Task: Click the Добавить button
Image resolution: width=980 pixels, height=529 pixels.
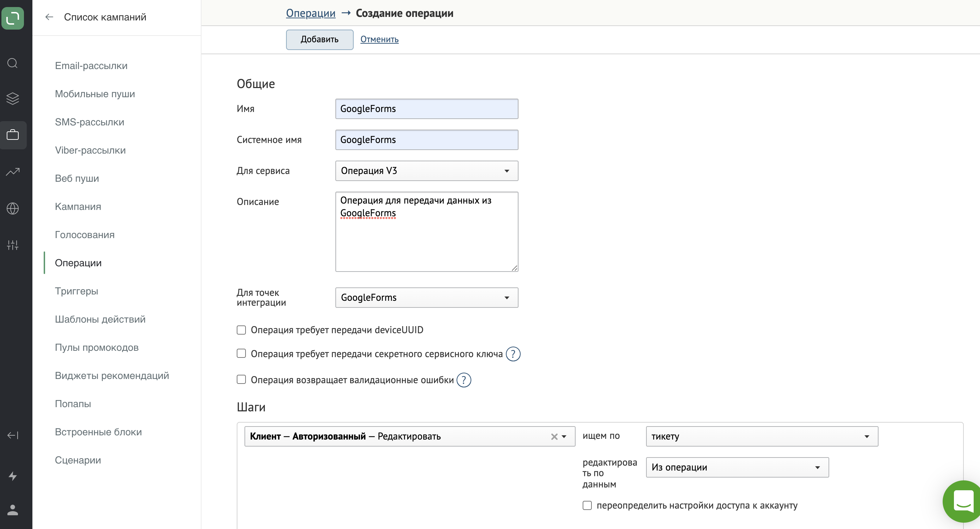Action: 320,39
